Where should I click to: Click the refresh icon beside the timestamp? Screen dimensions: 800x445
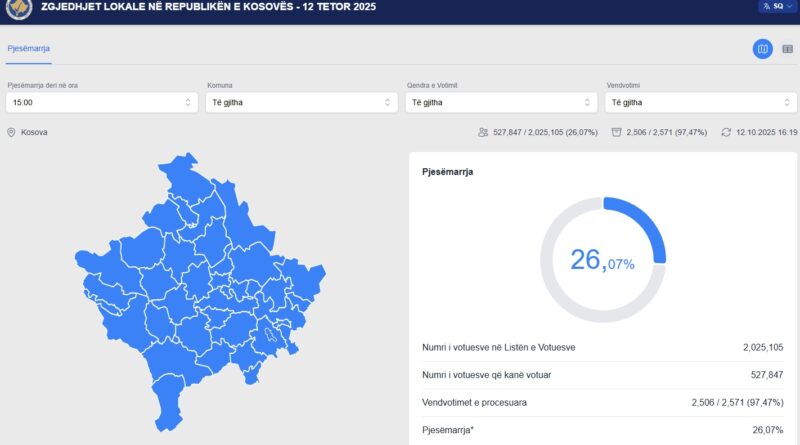726,132
